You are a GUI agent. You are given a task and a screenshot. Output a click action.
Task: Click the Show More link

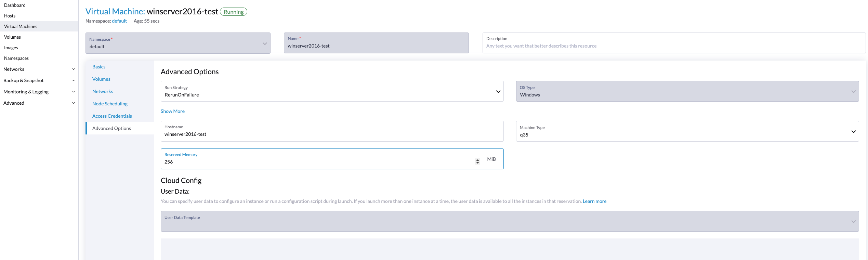pyautogui.click(x=173, y=111)
